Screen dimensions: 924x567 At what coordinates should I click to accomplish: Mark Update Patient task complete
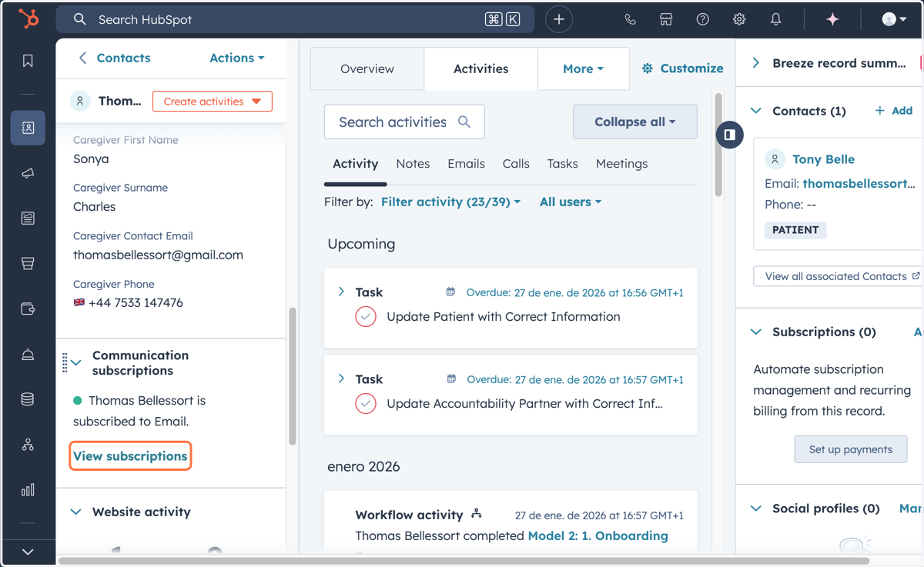(x=366, y=317)
